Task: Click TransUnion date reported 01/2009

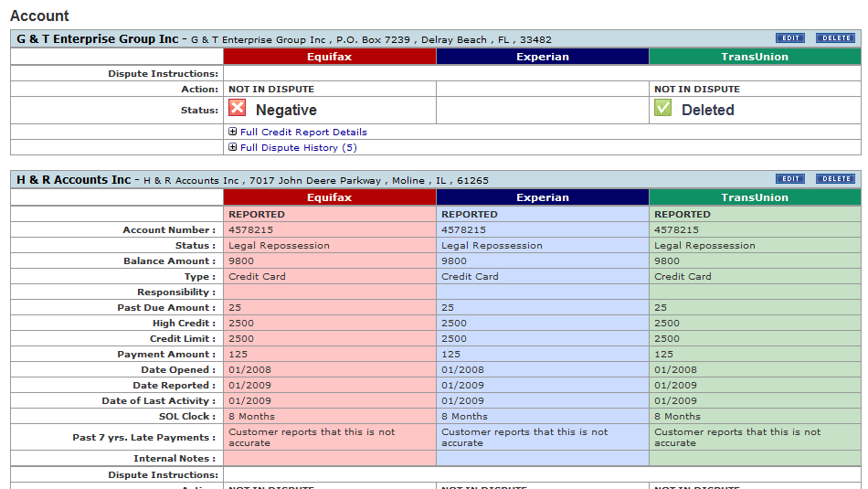Action: [675, 385]
